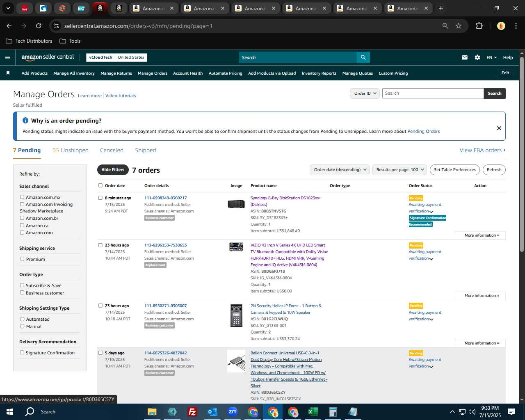Open the View FBA orders link
The width and height of the screenshot is (525, 420).
482,150
